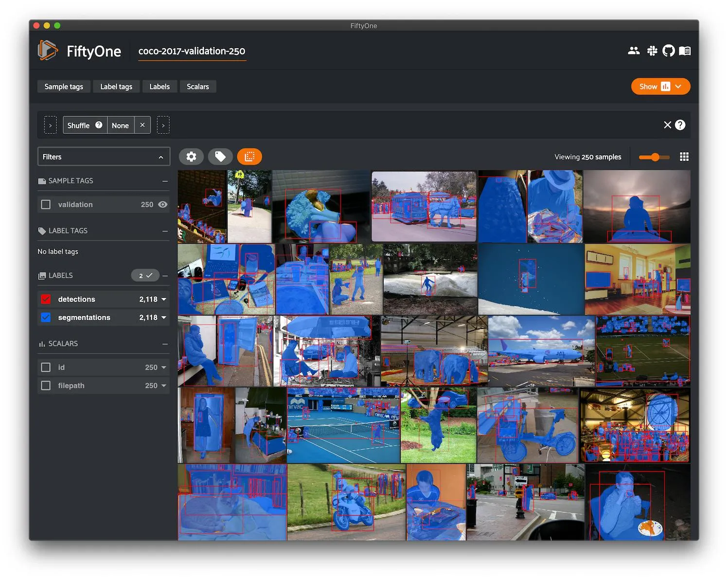Uncheck the segmentations label checkbox

(46, 317)
